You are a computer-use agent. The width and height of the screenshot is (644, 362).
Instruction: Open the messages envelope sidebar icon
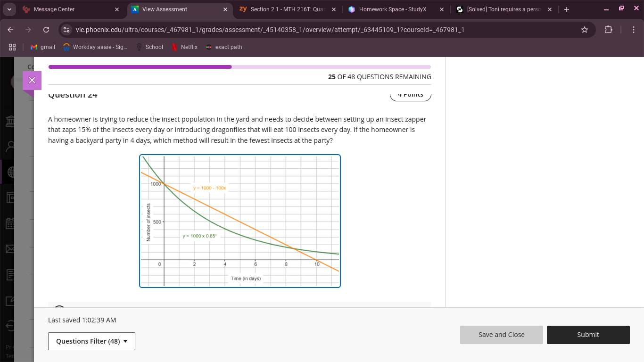point(9,248)
